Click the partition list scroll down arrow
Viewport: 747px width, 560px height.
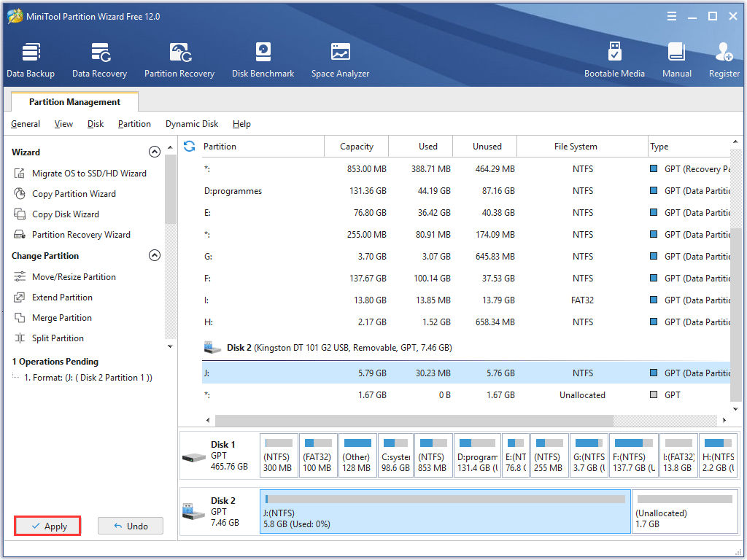pyautogui.click(x=735, y=409)
